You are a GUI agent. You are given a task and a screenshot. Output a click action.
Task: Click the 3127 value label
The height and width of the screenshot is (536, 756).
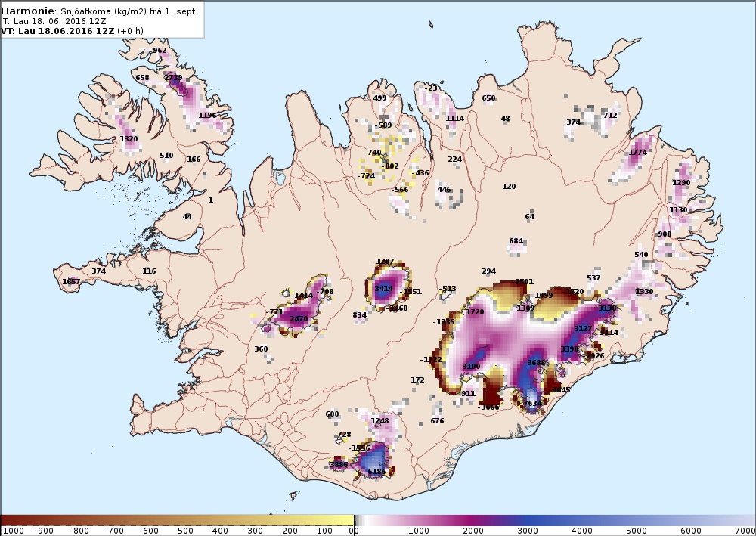pos(583,329)
